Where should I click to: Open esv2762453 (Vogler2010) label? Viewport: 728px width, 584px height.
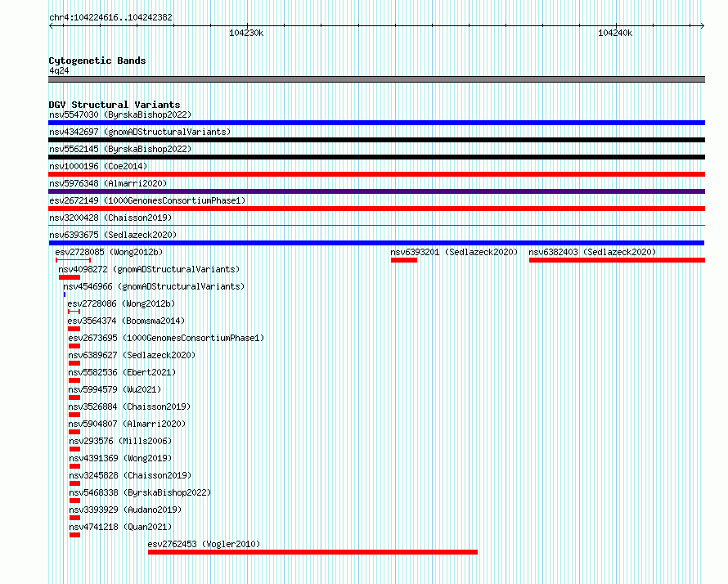(x=204, y=544)
